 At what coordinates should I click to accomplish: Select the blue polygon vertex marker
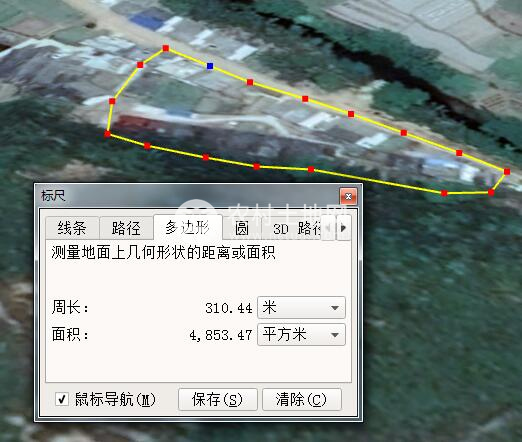210,66
